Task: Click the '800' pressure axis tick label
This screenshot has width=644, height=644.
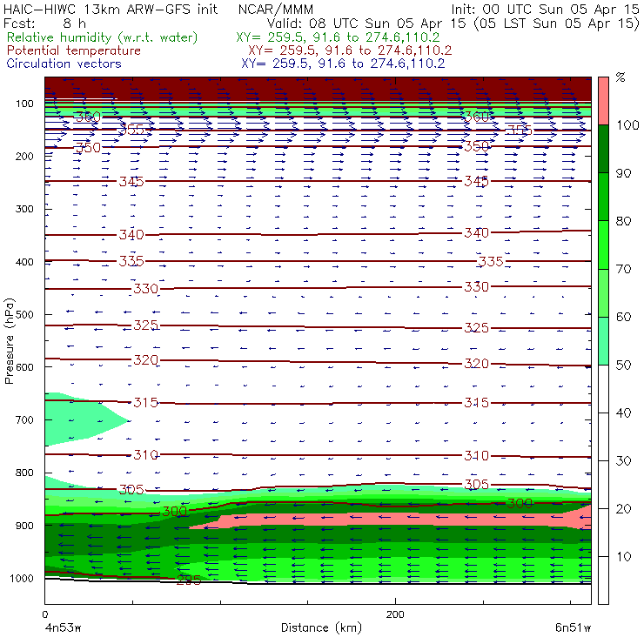Action: (24, 473)
